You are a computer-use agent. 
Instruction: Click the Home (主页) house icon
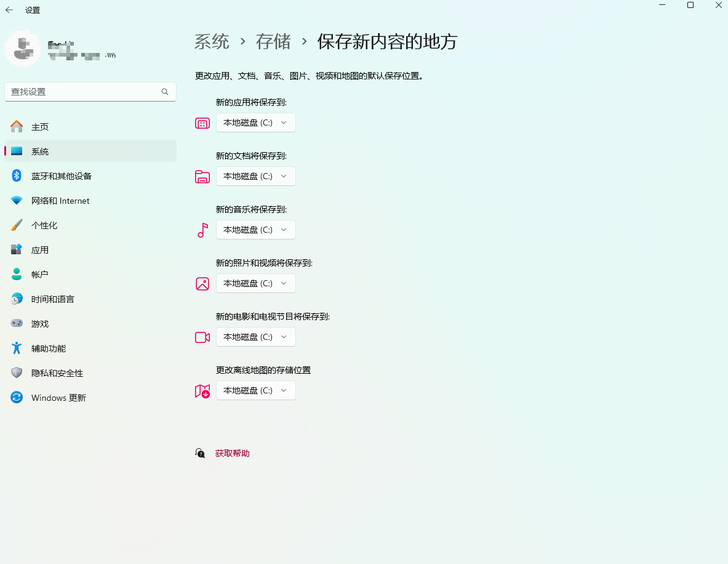click(x=17, y=126)
